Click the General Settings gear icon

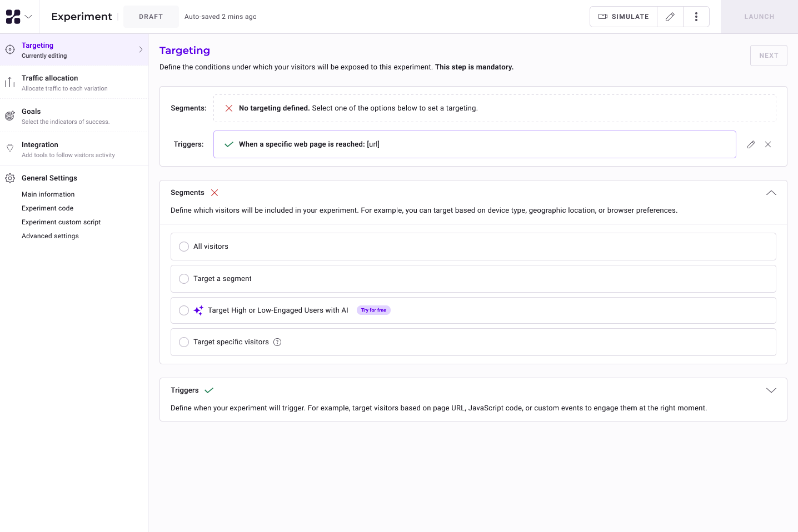(10, 178)
